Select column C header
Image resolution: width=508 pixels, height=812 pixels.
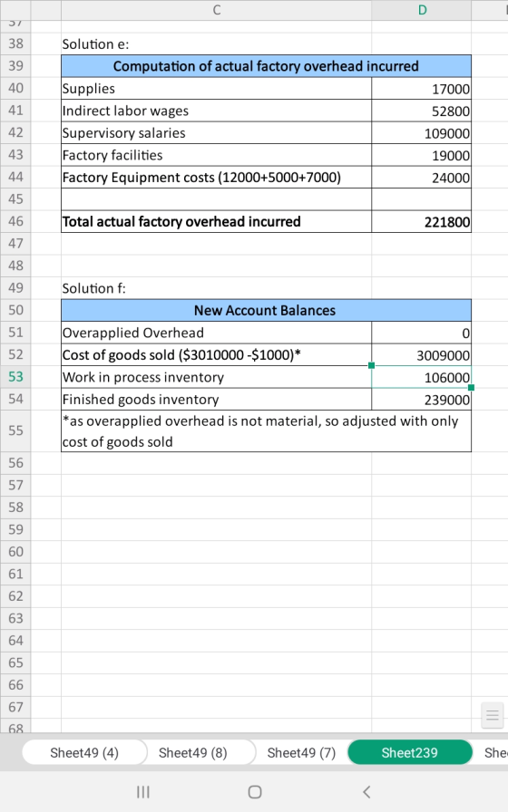click(216, 10)
